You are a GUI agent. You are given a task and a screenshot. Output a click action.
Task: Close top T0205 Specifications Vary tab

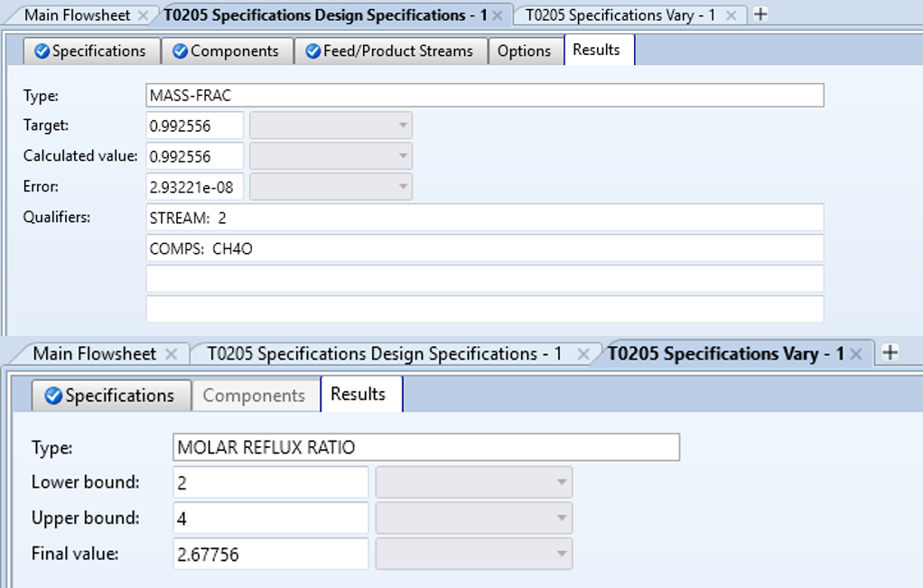731,15
